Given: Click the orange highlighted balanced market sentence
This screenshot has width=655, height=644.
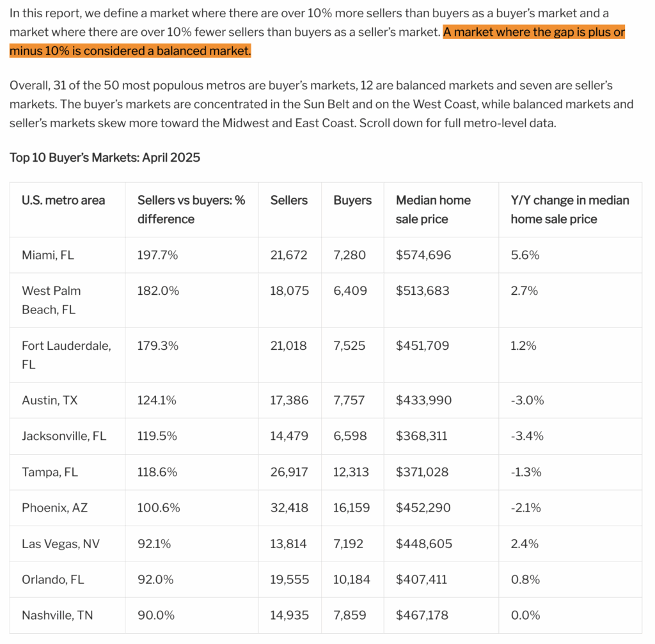Looking at the screenshot, I should click(317, 42).
